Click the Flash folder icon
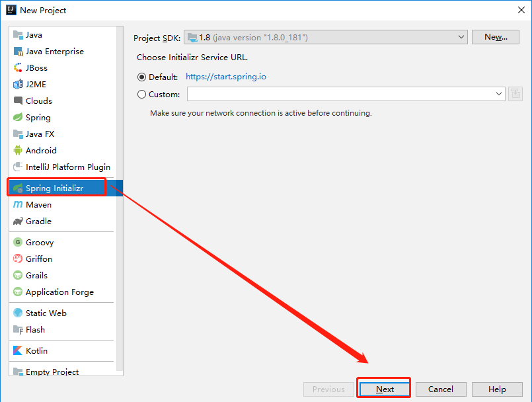This screenshot has width=532, height=402. [x=18, y=329]
